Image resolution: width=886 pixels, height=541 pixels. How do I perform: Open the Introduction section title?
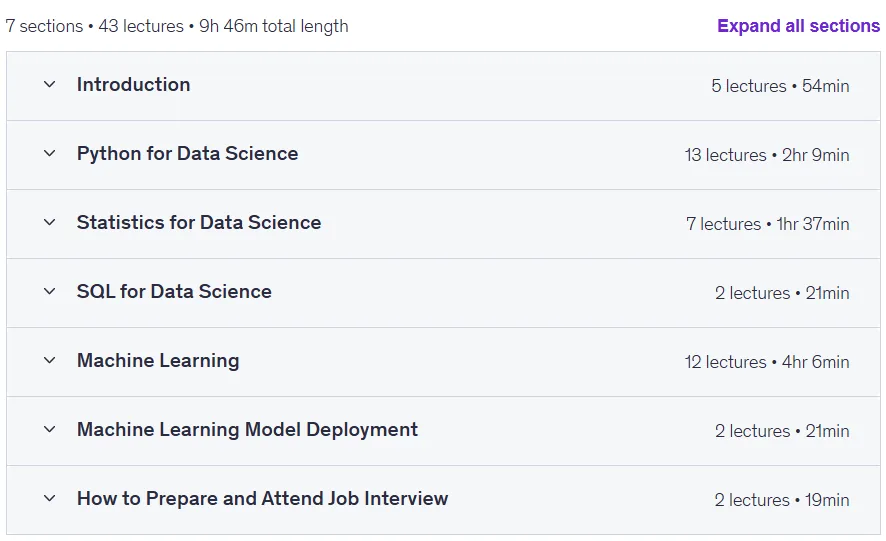point(133,85)
